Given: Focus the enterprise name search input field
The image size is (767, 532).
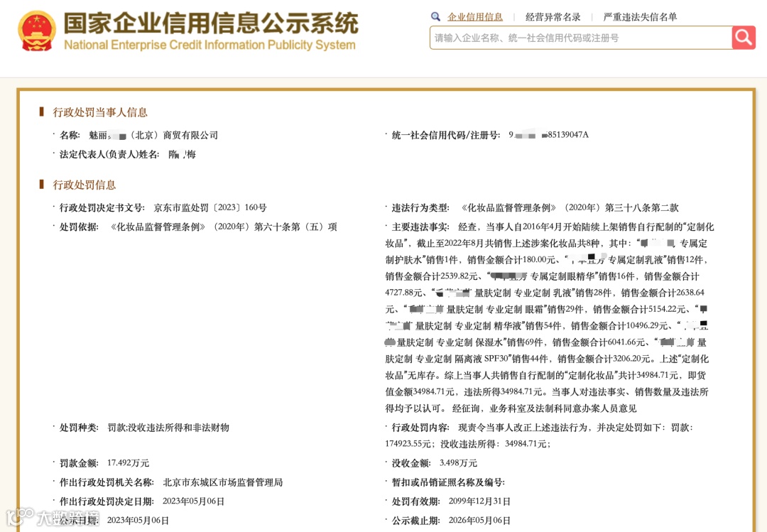Looking at the screenshot, I should click(x=581, y=38).
